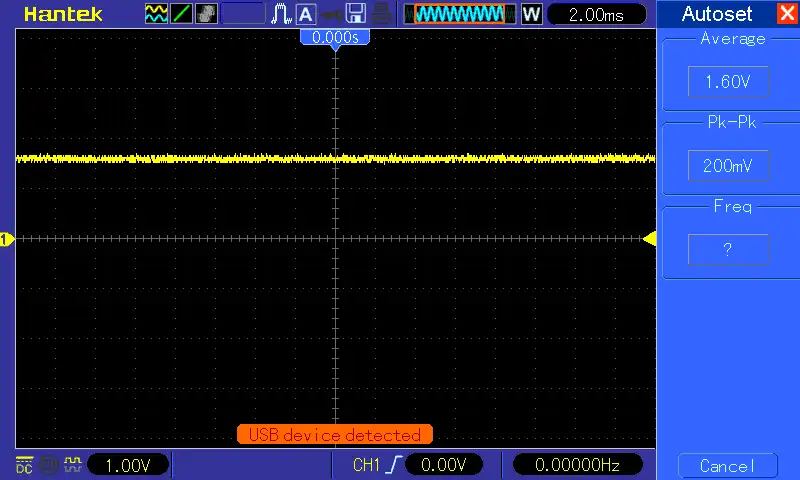The height and width of the screenshot is (480, 800).
Task: Click the waveform memory overview bar
Action: 459,14
